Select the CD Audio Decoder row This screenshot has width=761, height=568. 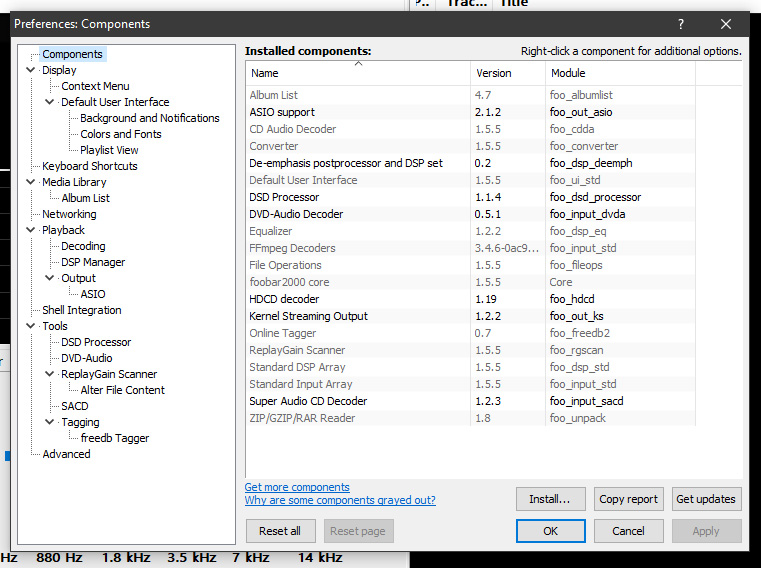471,129
